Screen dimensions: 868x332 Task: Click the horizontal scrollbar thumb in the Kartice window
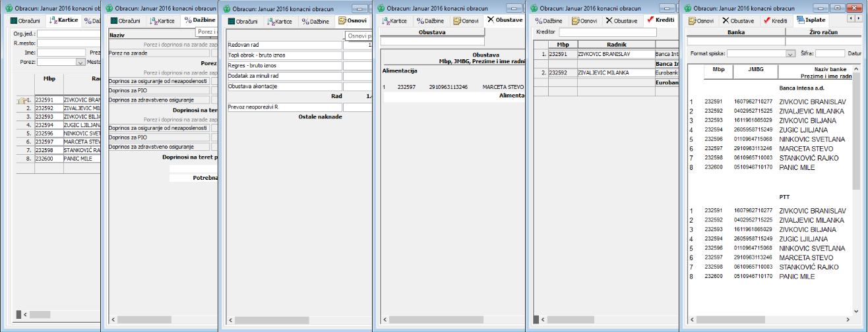[40, 314]
